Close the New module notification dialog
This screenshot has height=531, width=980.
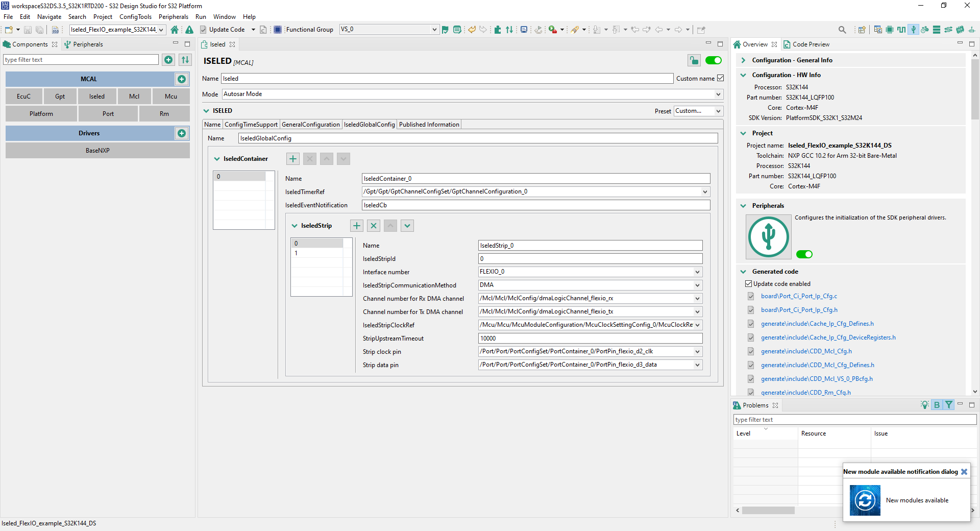pos(964,472)
